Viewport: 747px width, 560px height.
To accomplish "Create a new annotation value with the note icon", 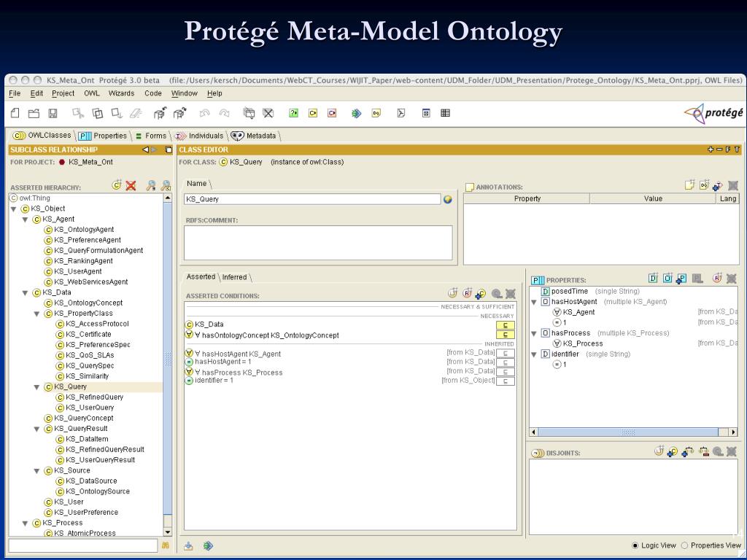I will tap(689, 185).
